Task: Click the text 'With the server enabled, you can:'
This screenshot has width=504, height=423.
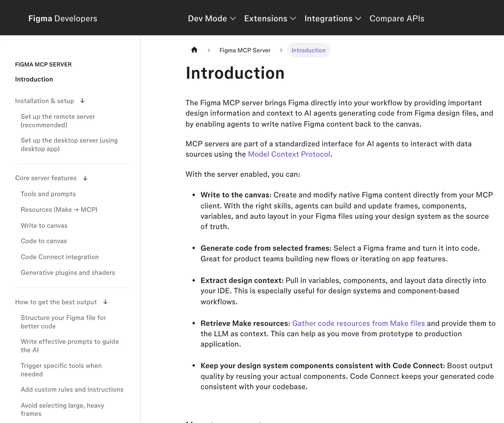Action: [x=243, y=174]
